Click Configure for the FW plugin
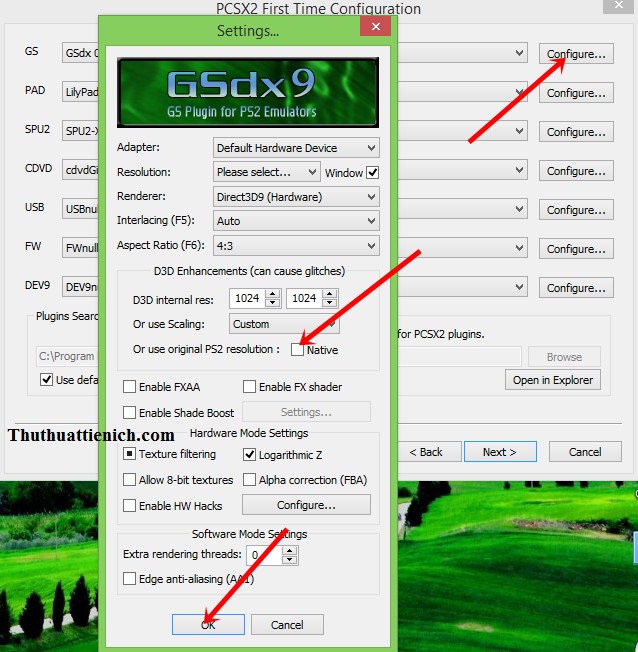This screenshot has height=652, width=638. click(576, 249)
